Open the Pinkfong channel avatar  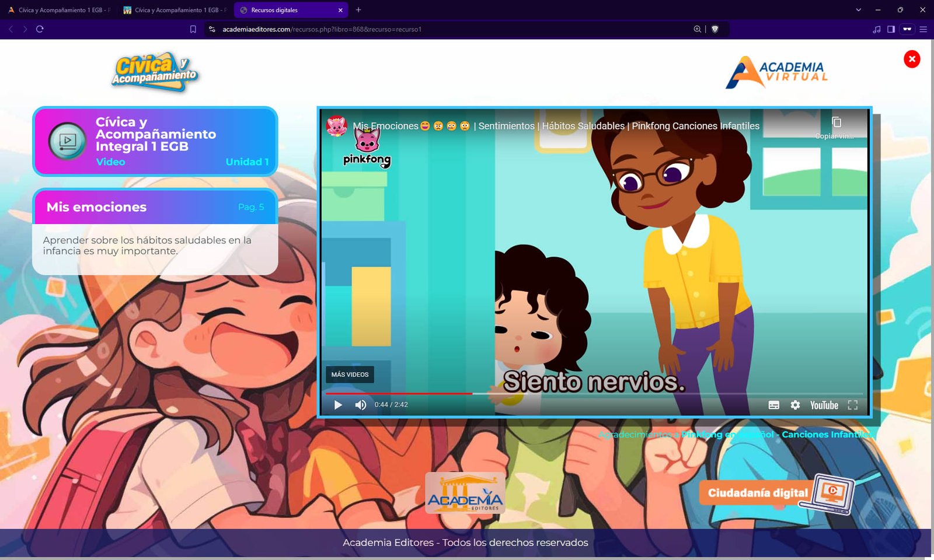pos(337,125)
